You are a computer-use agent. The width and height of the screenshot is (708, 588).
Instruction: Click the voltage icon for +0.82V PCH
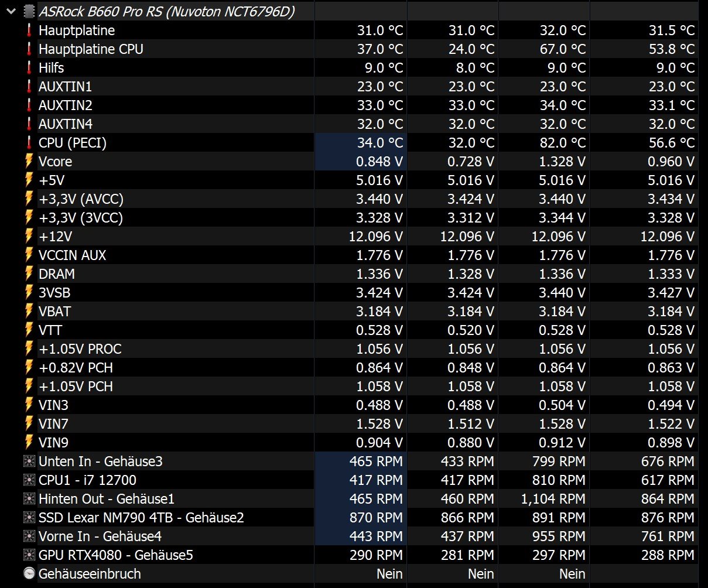29,368
